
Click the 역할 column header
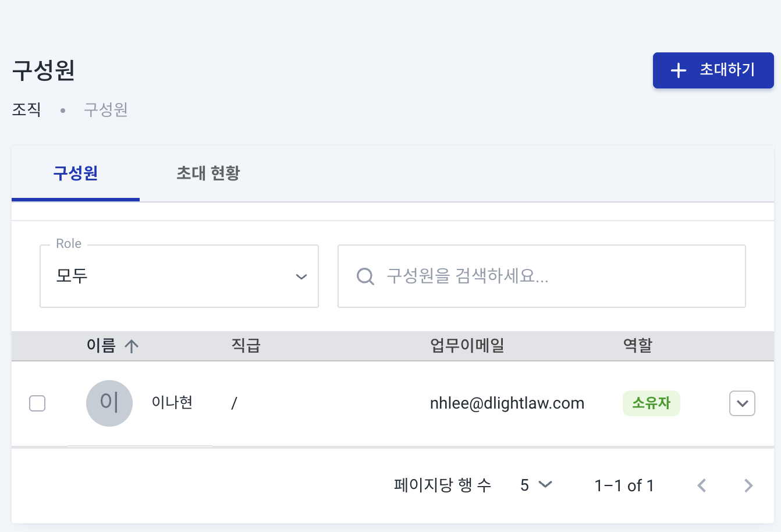[637, 346]
